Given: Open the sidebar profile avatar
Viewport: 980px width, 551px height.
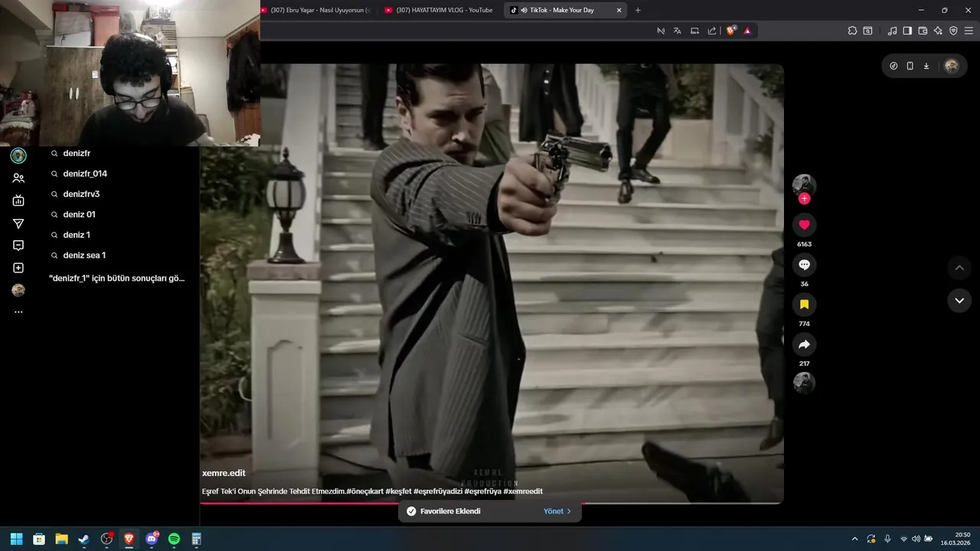Looking at the screenshot, I should tap(18, 290).
